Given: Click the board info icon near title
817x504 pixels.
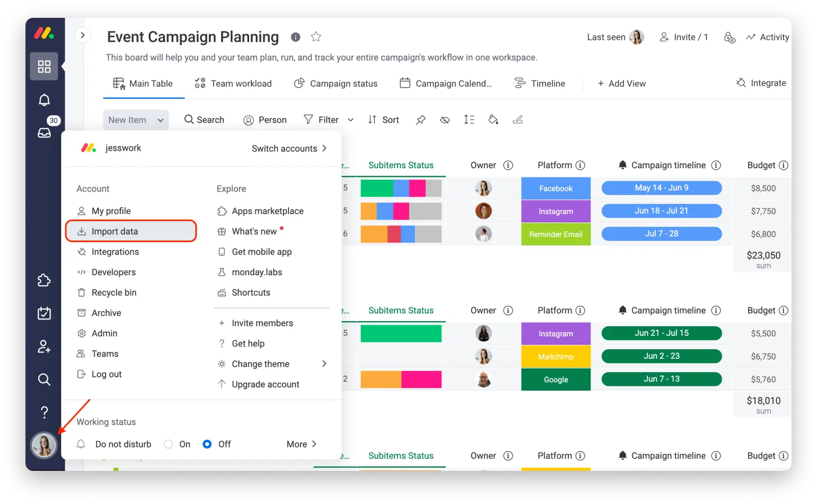Looking at the screenshot, I should pyautogui.click(x=296, y=37).
